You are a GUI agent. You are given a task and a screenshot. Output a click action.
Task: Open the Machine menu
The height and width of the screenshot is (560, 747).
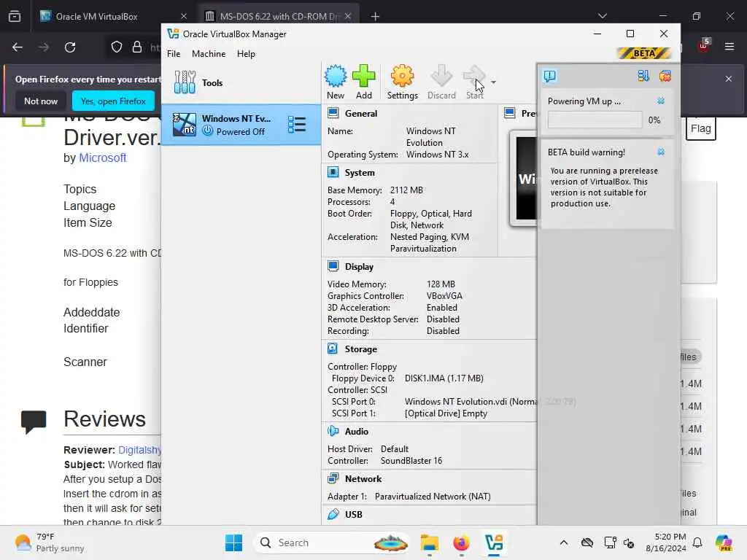pyautogui.click(x=209, y=54)
